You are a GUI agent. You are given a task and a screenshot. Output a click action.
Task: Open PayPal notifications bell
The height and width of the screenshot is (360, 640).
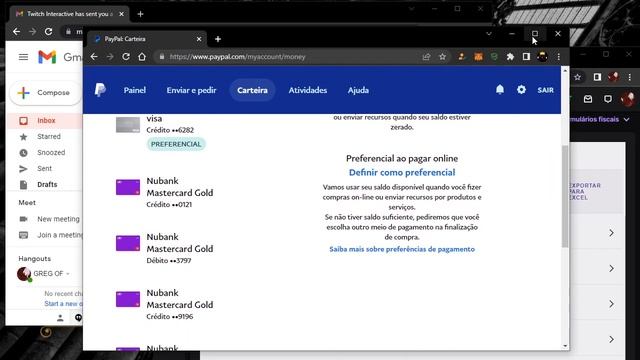500,90
